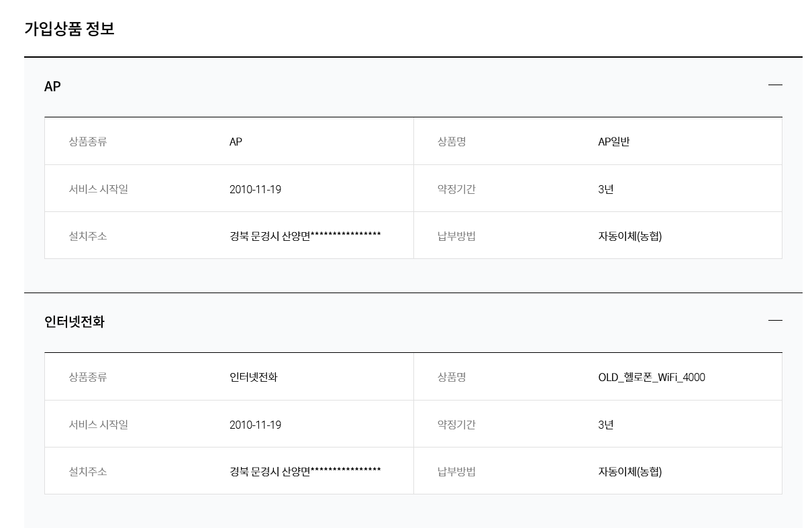Click the 약정기간 label in 인터넷전화 table

456,425
